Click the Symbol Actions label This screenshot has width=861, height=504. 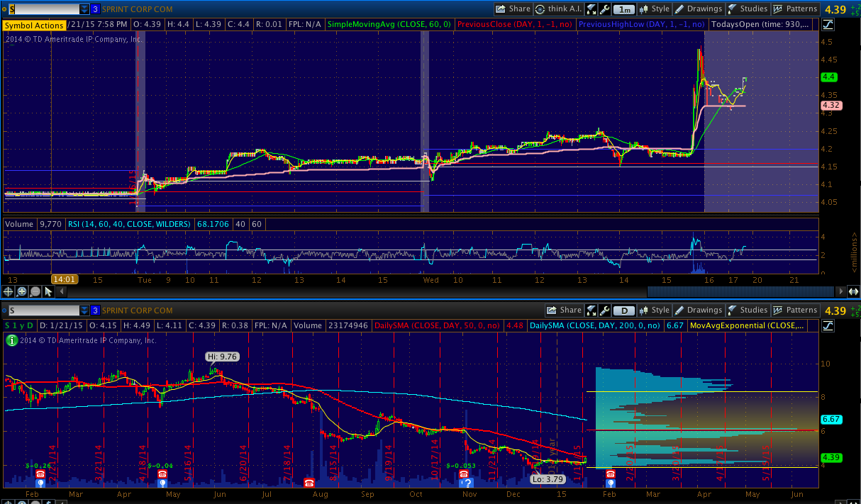click(35, 25)
